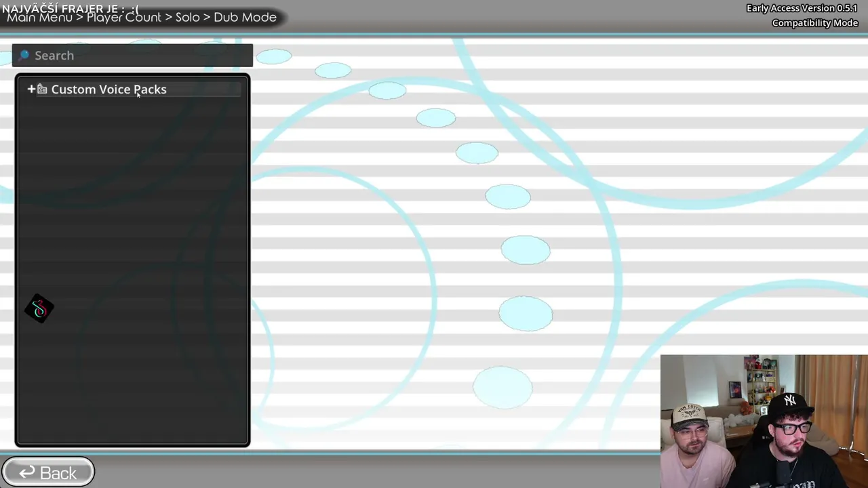Go back using the Back button
Screen dimensions: 868x488
[47, 472]
